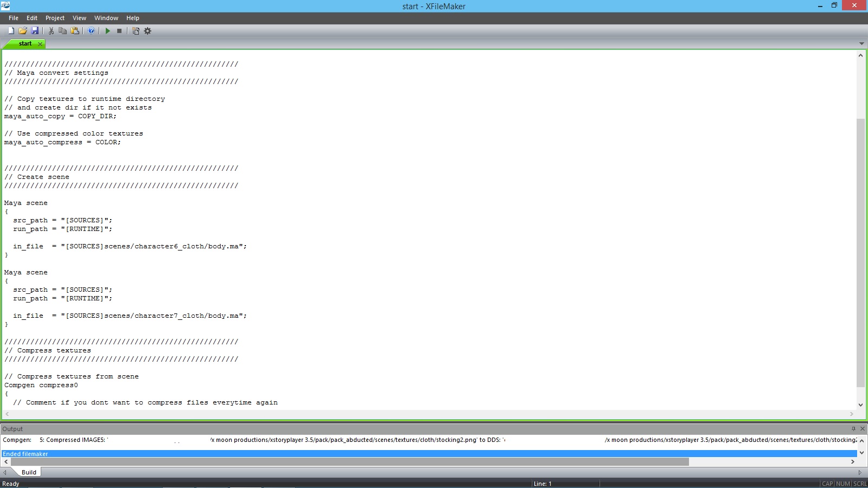This screenshot has height=488, width=868.
Task: Click the XFileMaker app icon in title bar
Action: click(x=5, y=6)
